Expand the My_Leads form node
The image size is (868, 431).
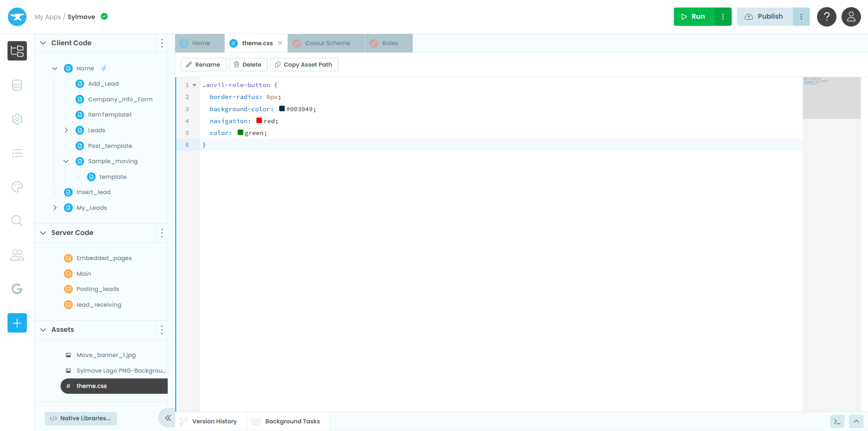[x=55, y=208]
